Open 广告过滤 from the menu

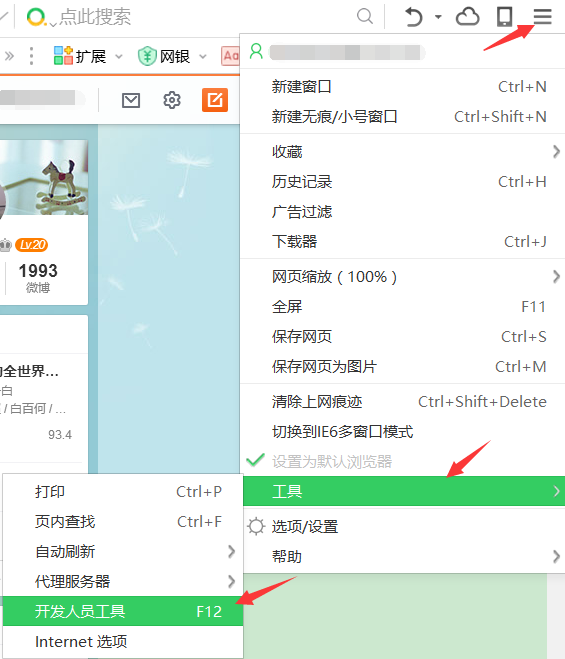point(404,212)
